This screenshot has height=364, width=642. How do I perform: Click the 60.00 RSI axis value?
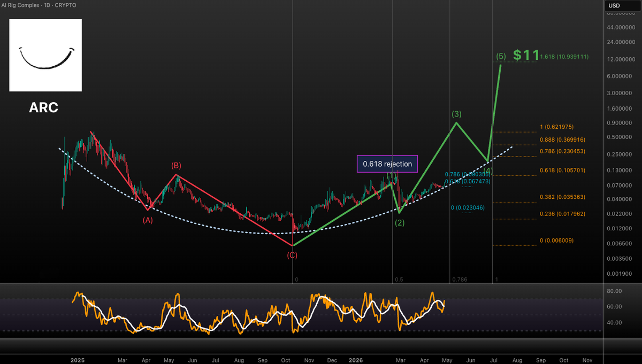pos(614,307)
